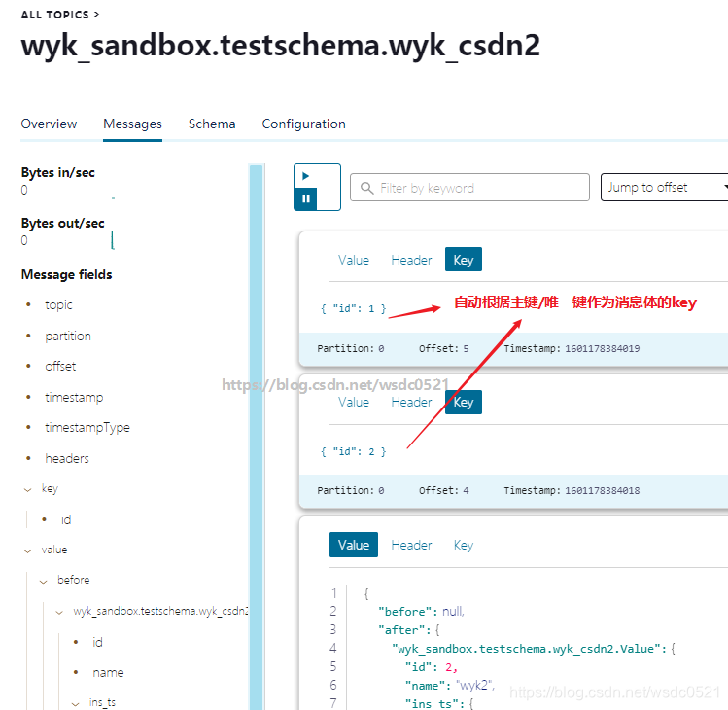Select the timestampType message field
The image size is (728, 710).
pos(87,428)
